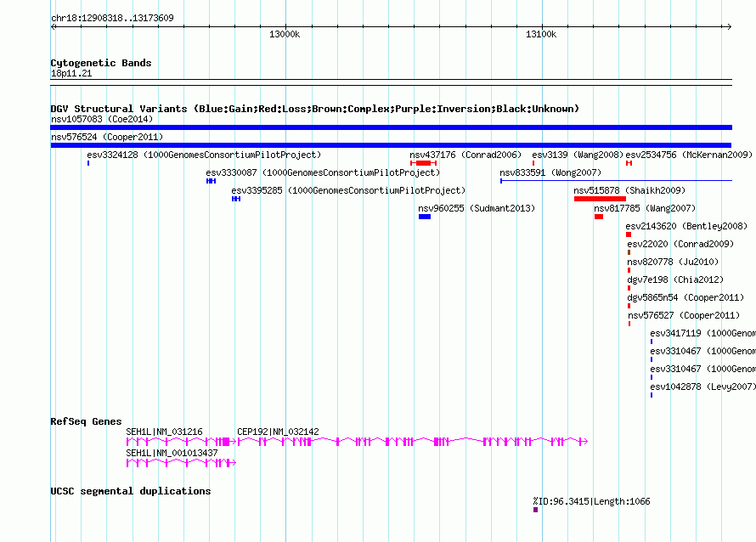Select the blue glyph under esv3330087
Image resolution: width=756 pixels, height=542 pixels.
[x=211, y=181]
